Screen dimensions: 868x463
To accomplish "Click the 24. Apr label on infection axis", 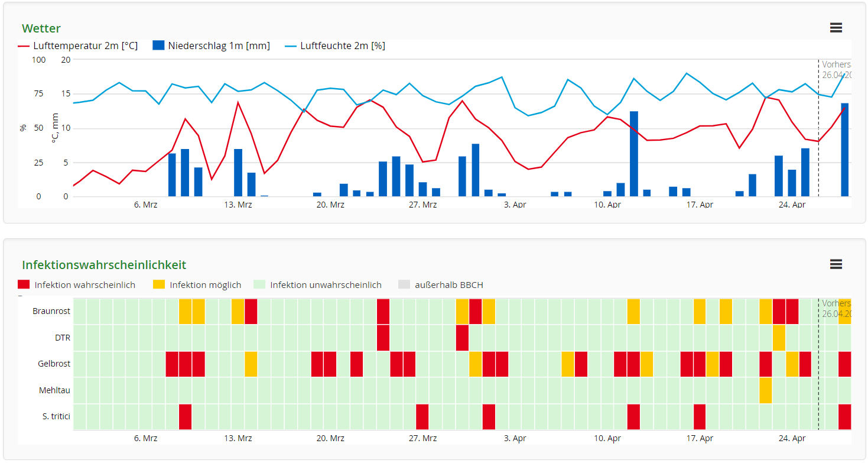I will tap(792, 438).
